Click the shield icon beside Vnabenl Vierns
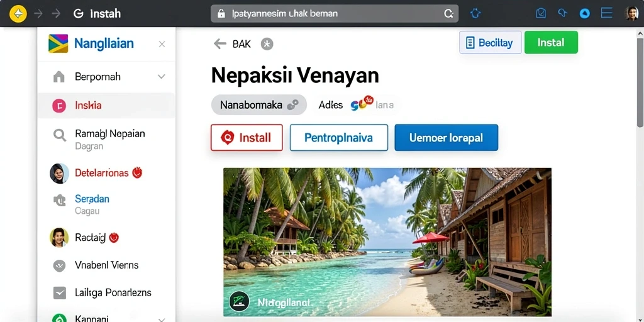Image resolution: width=644 pixels, height=322 pixels. click(60, 266)
